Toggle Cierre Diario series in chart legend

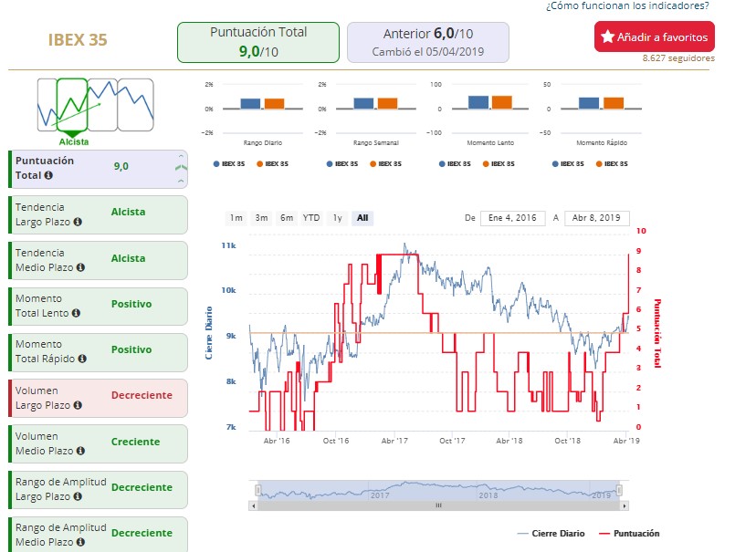[x=551, y=533]
